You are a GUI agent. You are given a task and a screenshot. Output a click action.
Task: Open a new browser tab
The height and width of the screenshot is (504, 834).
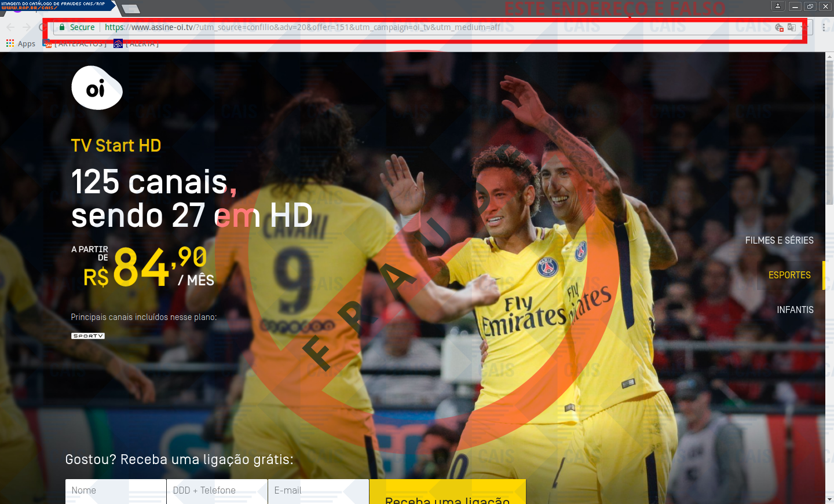(131, 9)
